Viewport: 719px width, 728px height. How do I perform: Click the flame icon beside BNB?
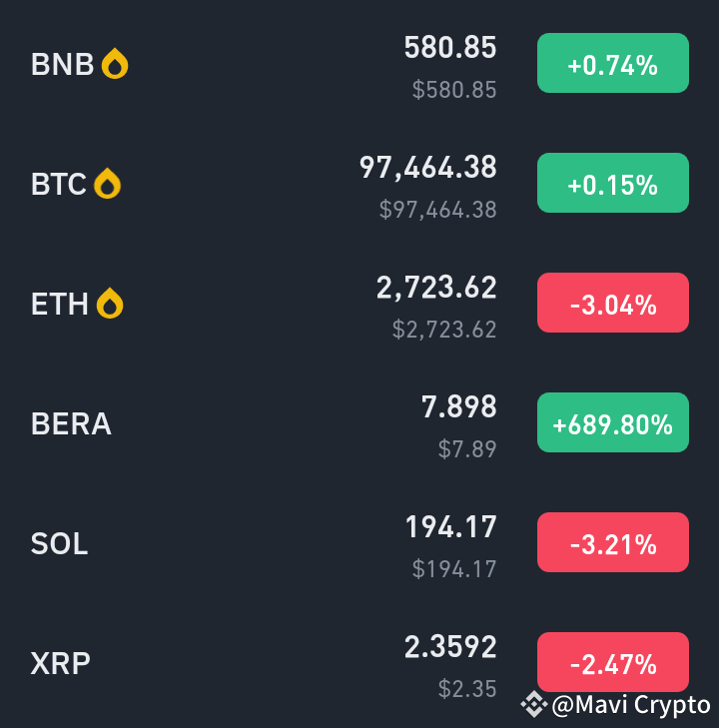[x=115, y=64]
